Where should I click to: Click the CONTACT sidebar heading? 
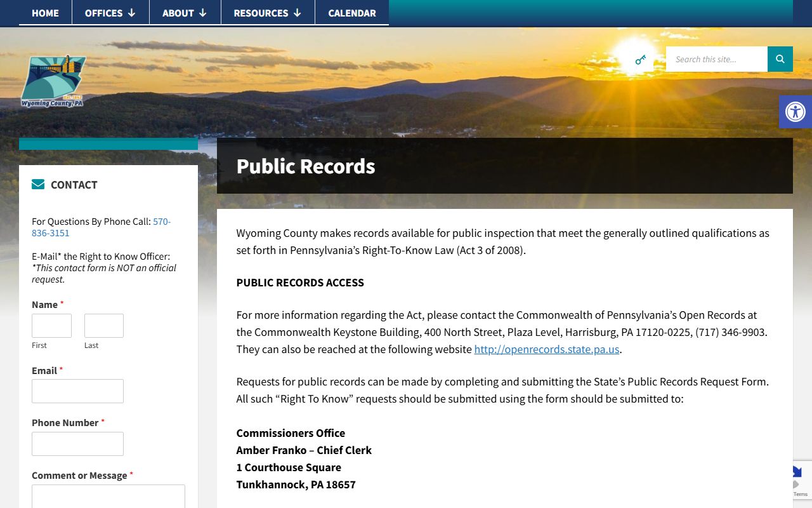(x=74, y=185)
